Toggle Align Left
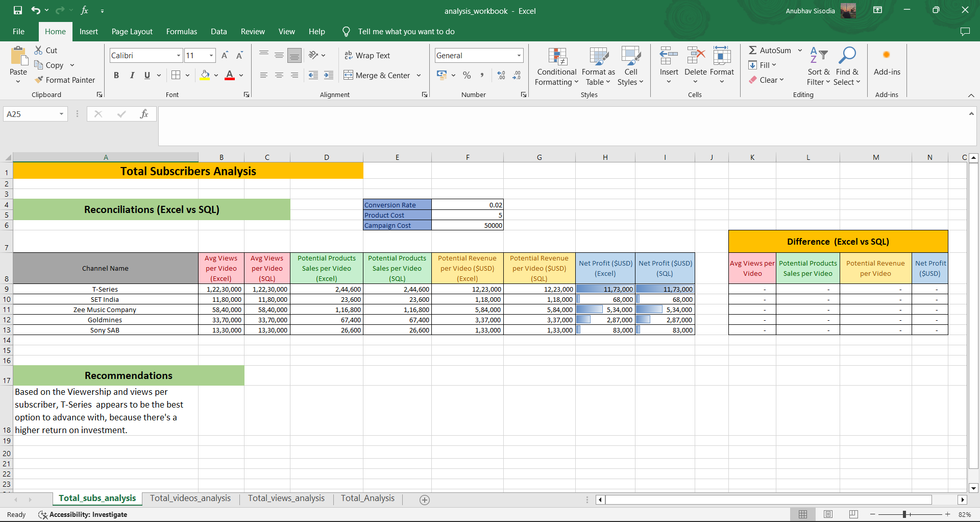Screen dimensions: 980x522 click(264, 75)
